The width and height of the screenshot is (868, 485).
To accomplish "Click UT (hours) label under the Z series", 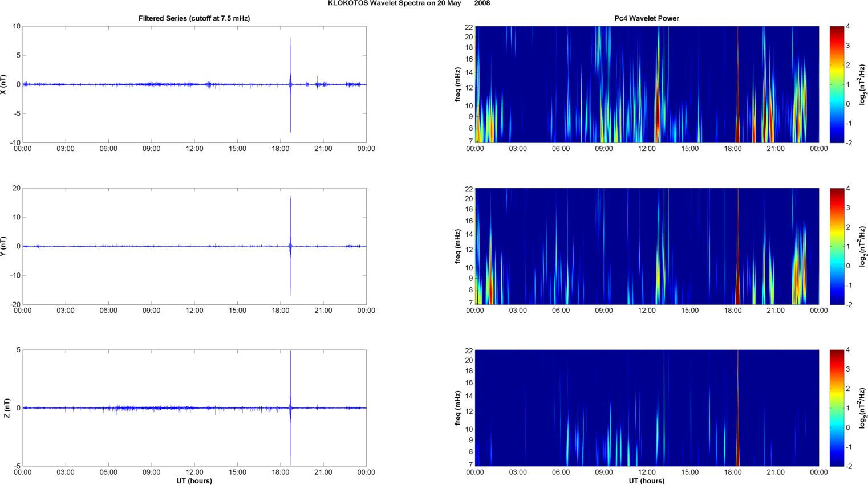I will [194, 481].
